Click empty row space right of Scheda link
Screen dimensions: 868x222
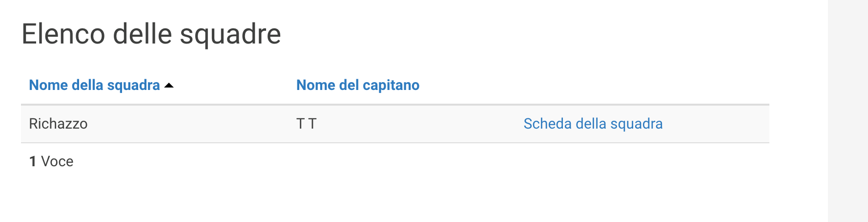coord(718,124)
